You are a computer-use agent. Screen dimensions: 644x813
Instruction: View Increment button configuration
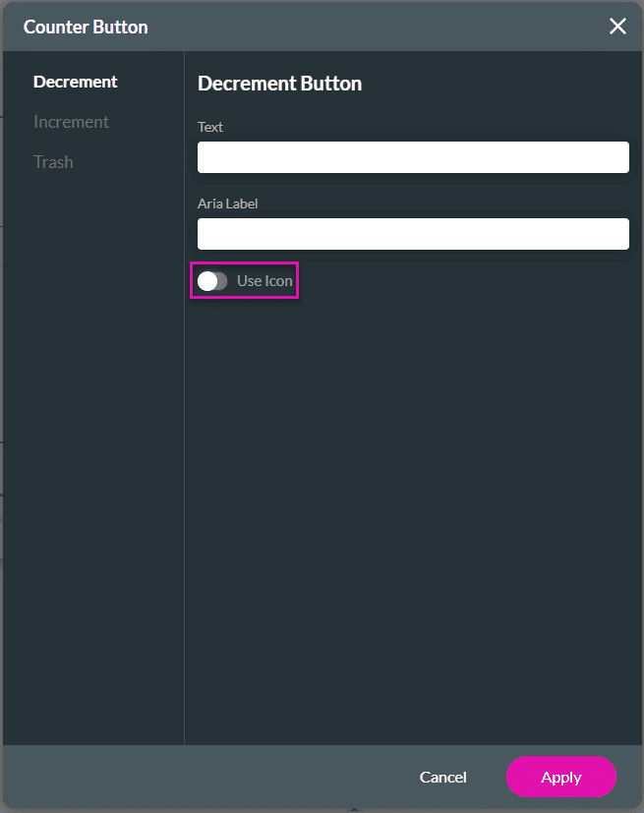tap(71, 121)
